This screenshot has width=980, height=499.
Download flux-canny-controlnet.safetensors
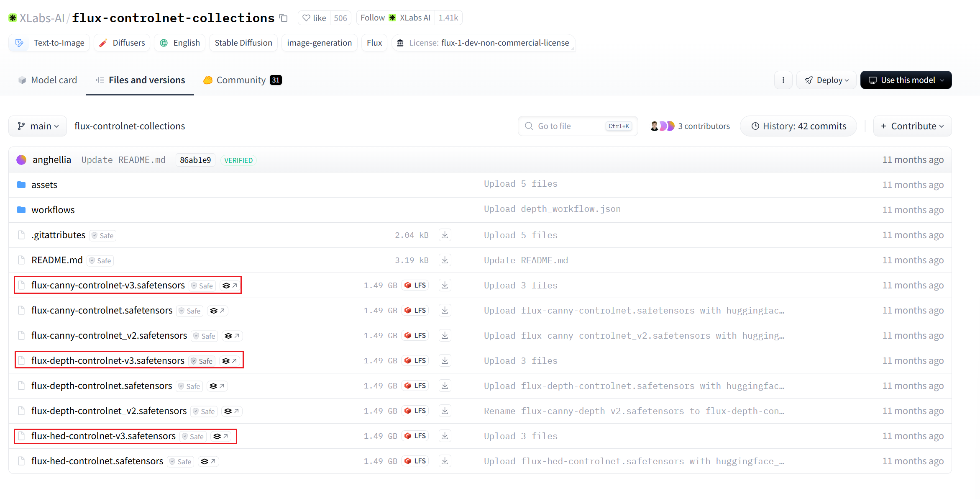445,310
